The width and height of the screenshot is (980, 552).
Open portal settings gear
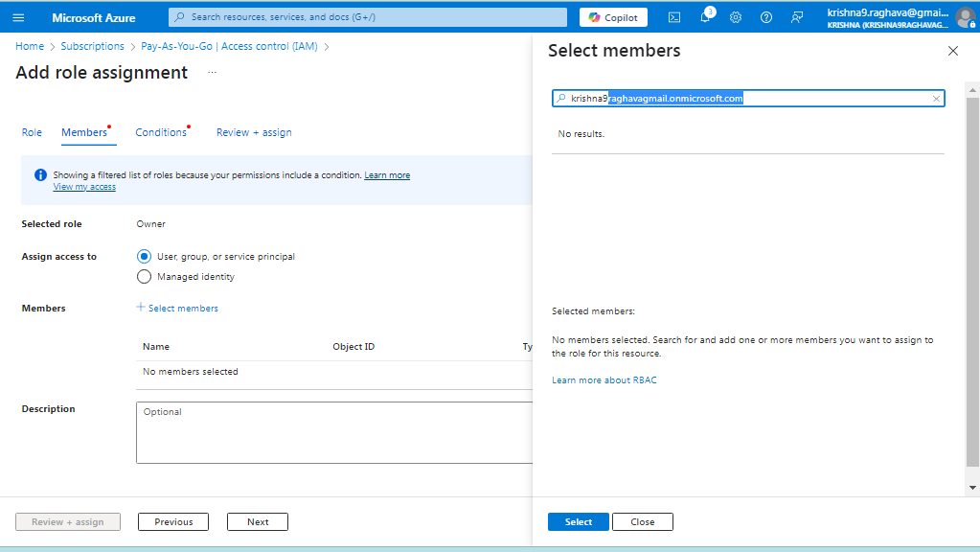[736, 17]
